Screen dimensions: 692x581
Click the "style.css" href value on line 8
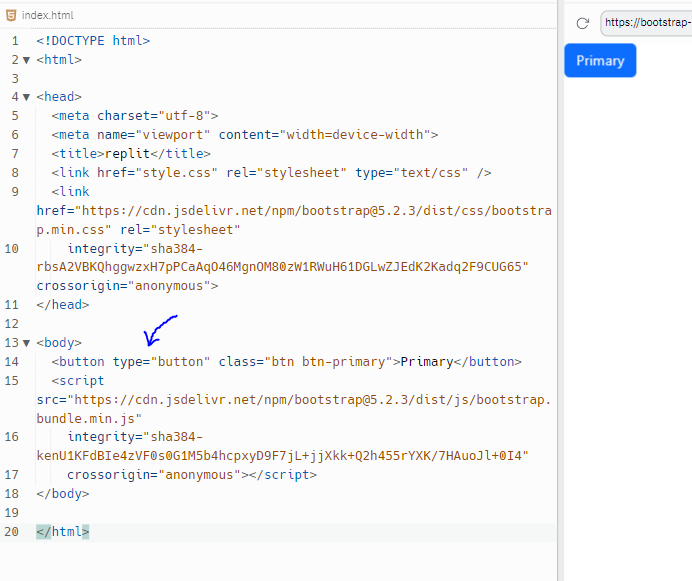click(176, 173)
